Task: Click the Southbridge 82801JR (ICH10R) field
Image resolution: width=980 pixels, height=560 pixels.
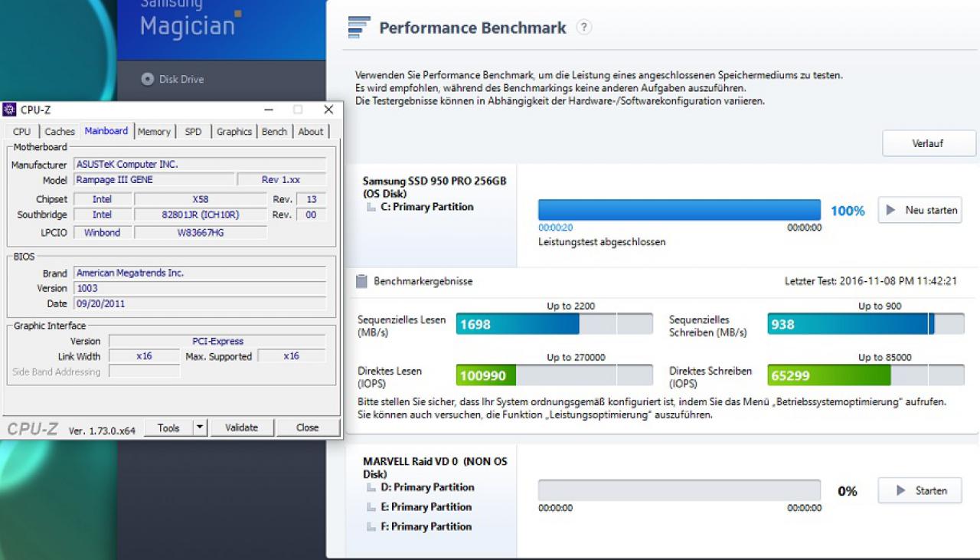Action: coord(201,215)
